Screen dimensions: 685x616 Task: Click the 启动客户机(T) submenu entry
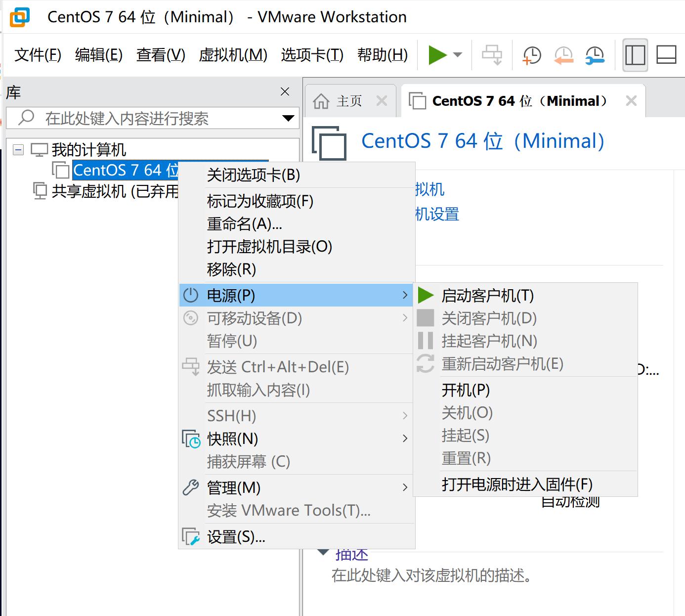486,295
